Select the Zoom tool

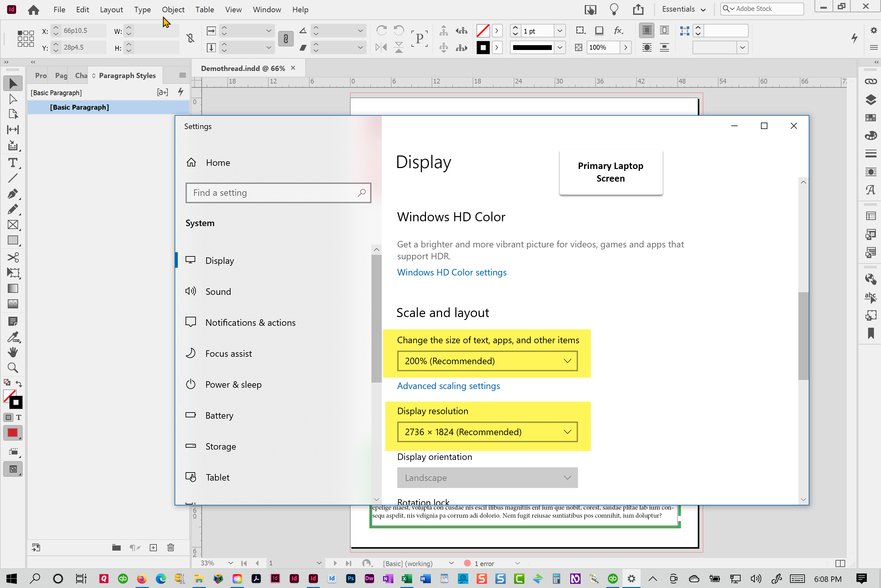click(x=13, y=368)
